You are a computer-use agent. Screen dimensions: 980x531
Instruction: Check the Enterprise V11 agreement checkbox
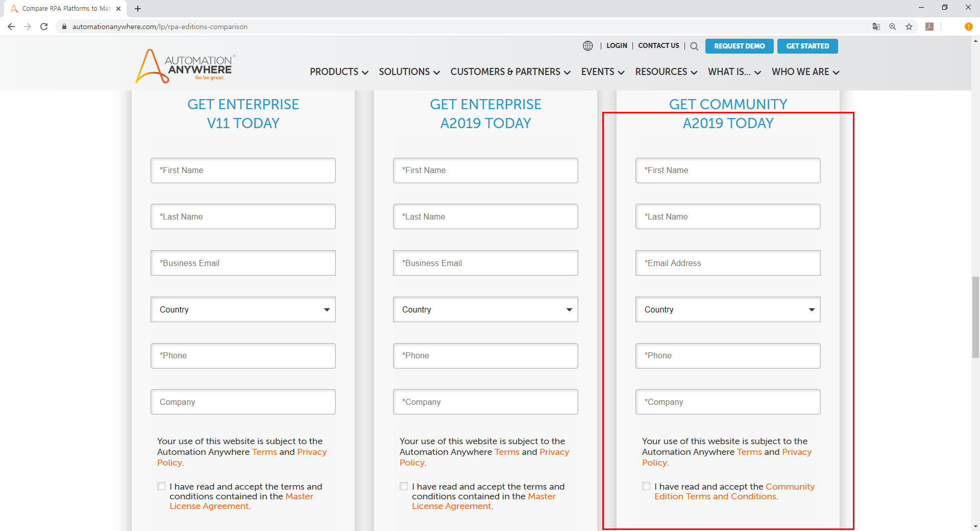point(161,486)
